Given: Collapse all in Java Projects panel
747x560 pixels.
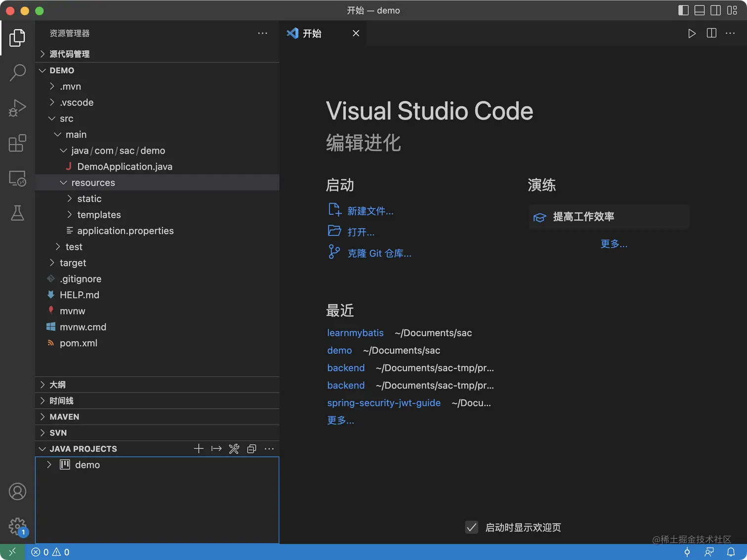Looking at the screenshot, I should (x=251, y=448).
